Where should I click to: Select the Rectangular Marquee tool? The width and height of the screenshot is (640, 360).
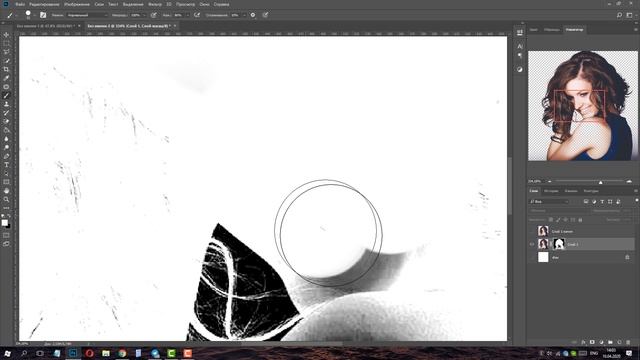6,43
